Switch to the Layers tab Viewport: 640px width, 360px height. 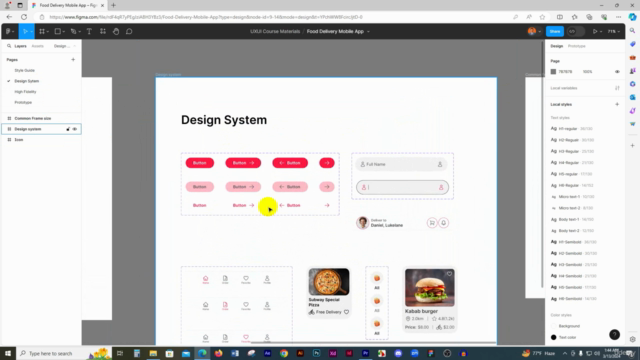[x=20, y=46]
